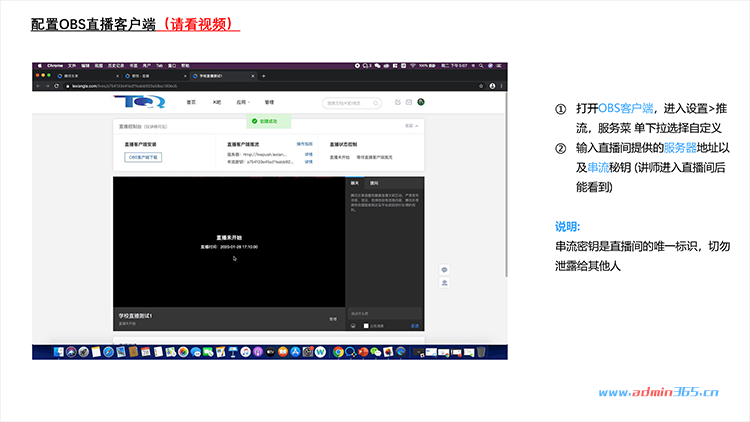The height and width of the screenshot is (422, 750).
Task: Open the emoji picker in chat panel
Action: 353,326
